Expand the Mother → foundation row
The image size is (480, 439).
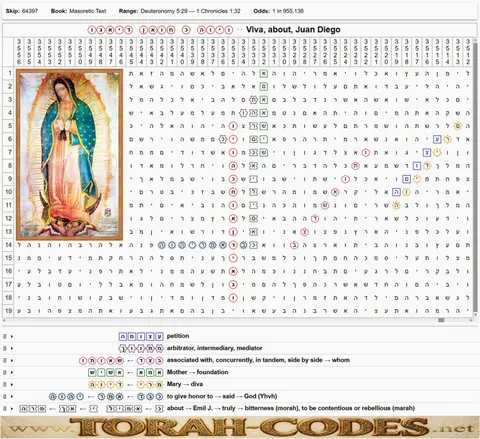[x=12, y=372]
